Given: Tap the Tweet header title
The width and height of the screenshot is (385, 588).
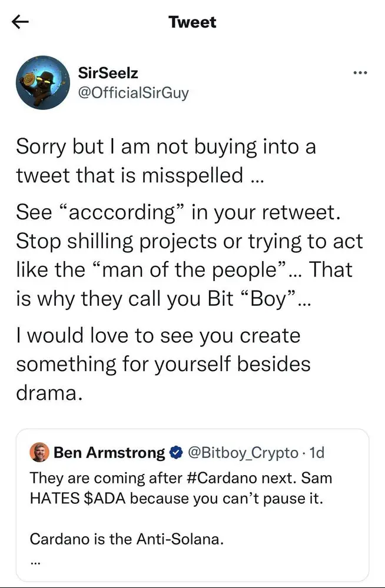Looking at the screenshot, I should click(x=192, y=22).
